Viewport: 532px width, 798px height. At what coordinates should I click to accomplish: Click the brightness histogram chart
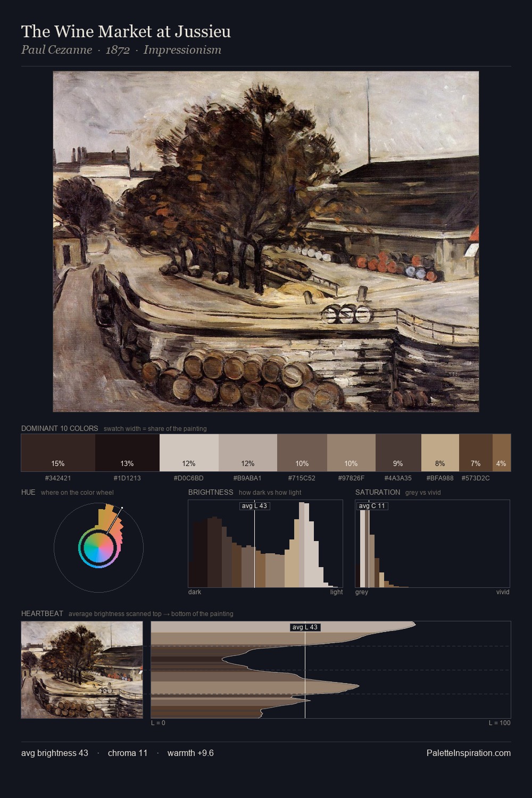coord(265,544)
